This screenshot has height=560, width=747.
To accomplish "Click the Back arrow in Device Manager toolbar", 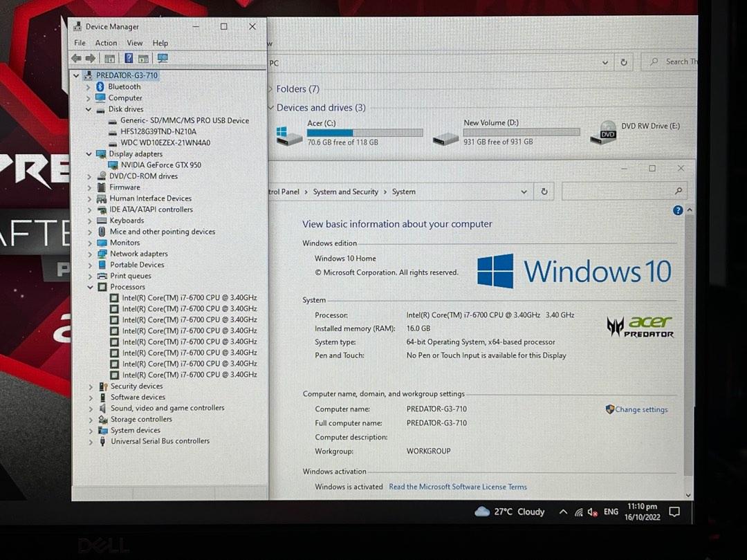I will [76, 59].
